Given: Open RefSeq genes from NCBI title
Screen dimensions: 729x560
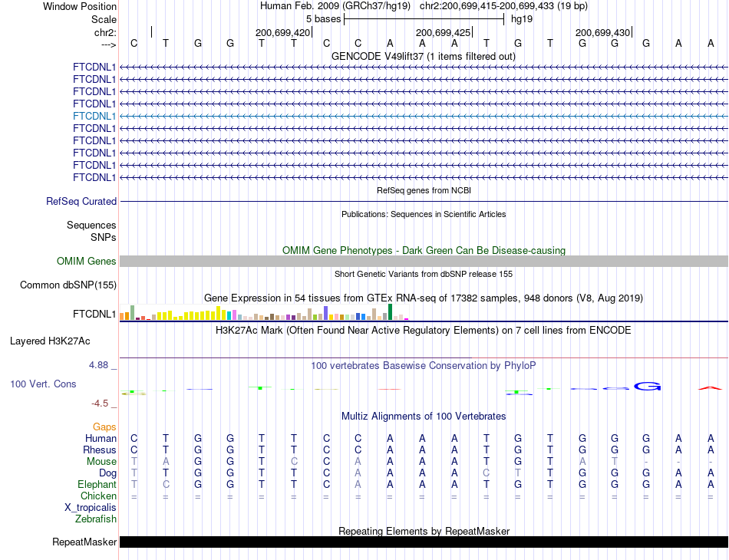Looking at the screenshot, I should (424, 190).
